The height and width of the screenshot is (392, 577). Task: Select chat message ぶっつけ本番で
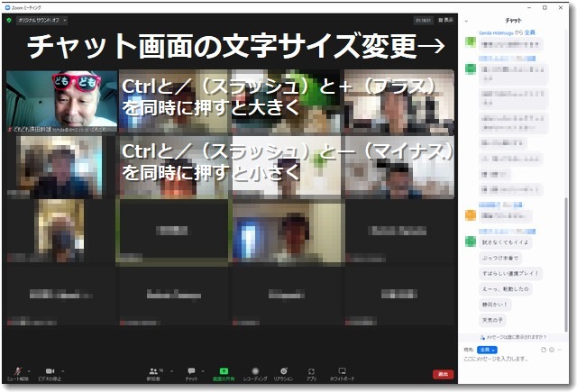coord(500,258)
